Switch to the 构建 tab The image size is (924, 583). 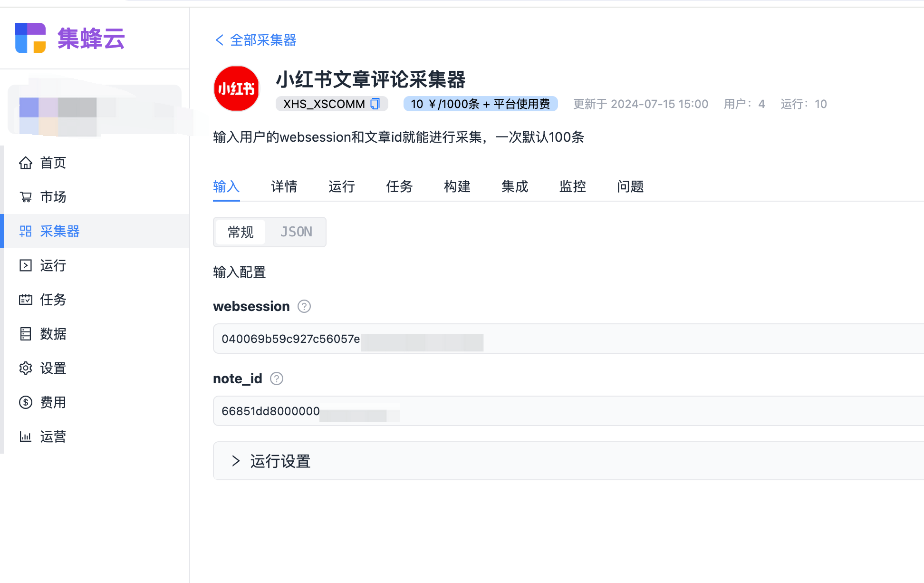pyautogui.click(x=457, y=186)
